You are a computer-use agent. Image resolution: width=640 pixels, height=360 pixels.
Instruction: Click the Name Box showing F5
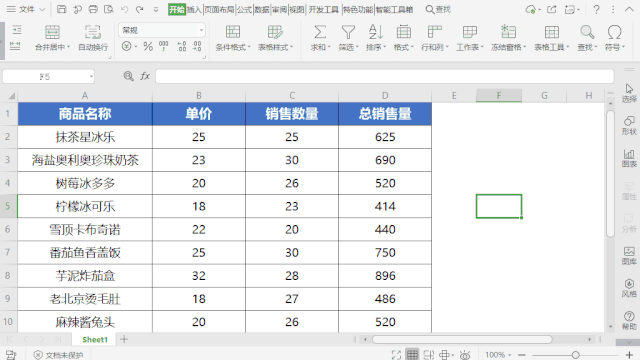click(x=49, y=76)
